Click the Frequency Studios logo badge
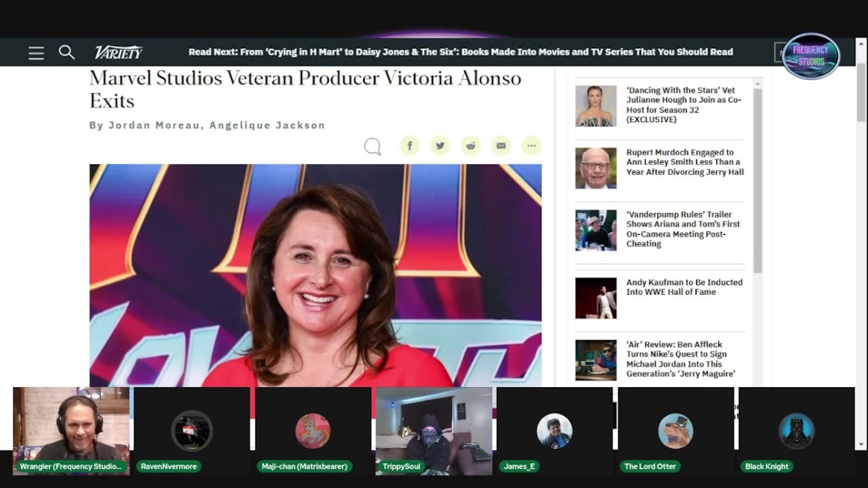The image size is (868, 488). [810, 56]
